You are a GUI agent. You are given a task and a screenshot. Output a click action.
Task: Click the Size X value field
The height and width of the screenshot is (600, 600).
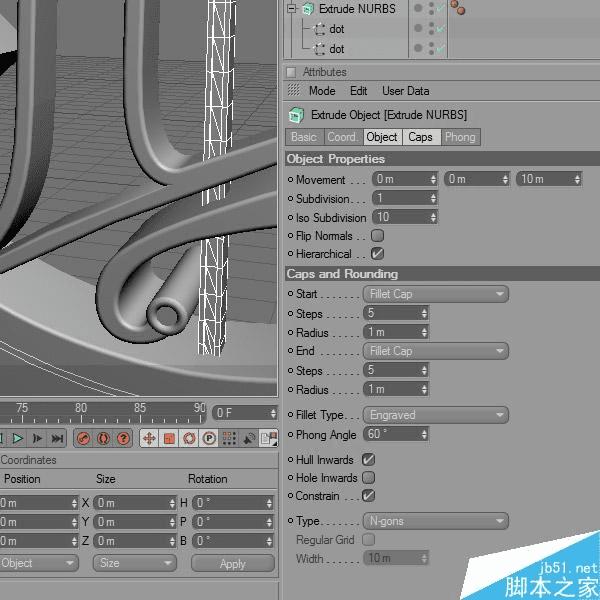pyautogui.click(x=135, y=503)
